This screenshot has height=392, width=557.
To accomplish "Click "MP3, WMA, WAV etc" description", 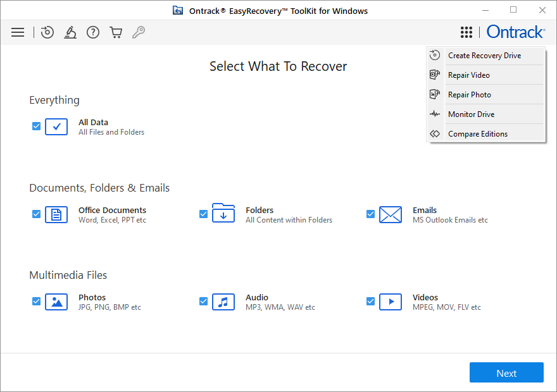I will point(280,307).
